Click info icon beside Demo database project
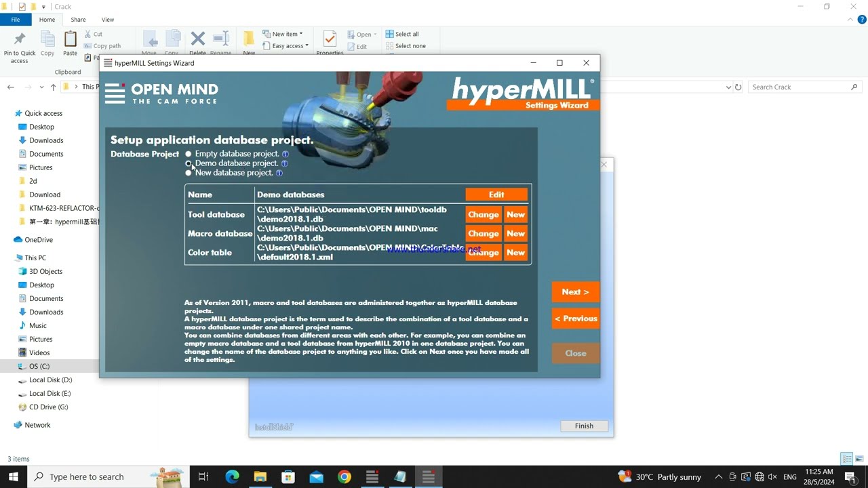Viewport: 868px width, 488px height. pyautogui.click(x=285, y=163)
